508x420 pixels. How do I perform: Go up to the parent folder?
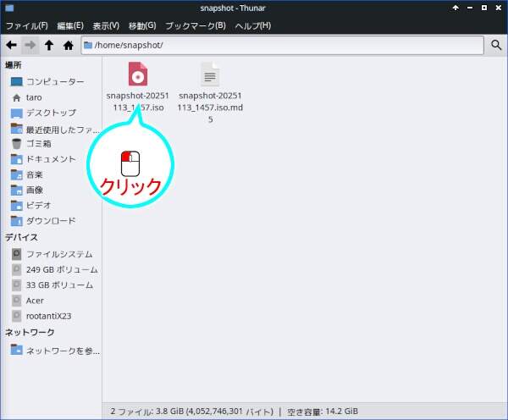49,45
